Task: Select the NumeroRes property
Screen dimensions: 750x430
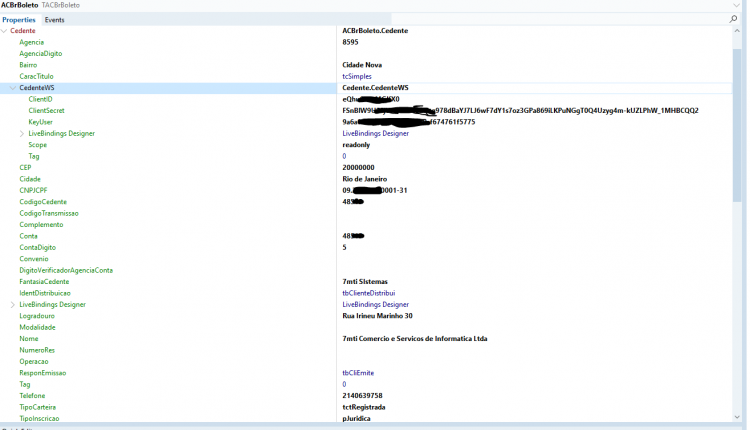Action: pos(37,350)
